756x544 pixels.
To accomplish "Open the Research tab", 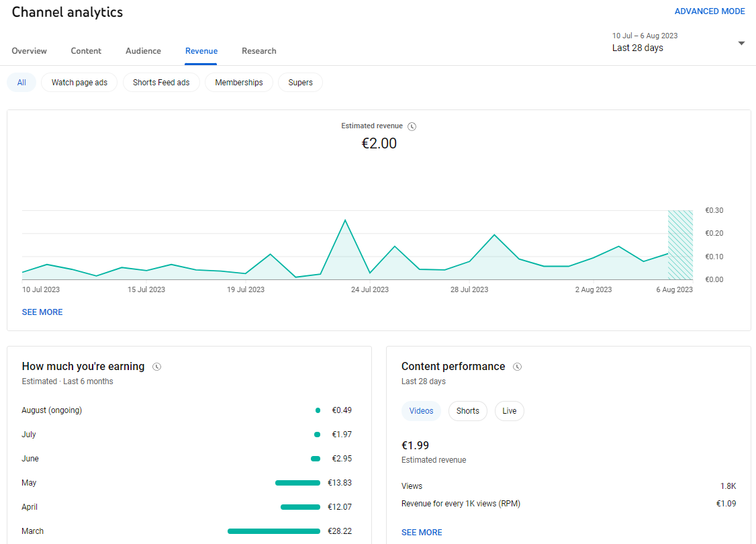I will (259, 51).
